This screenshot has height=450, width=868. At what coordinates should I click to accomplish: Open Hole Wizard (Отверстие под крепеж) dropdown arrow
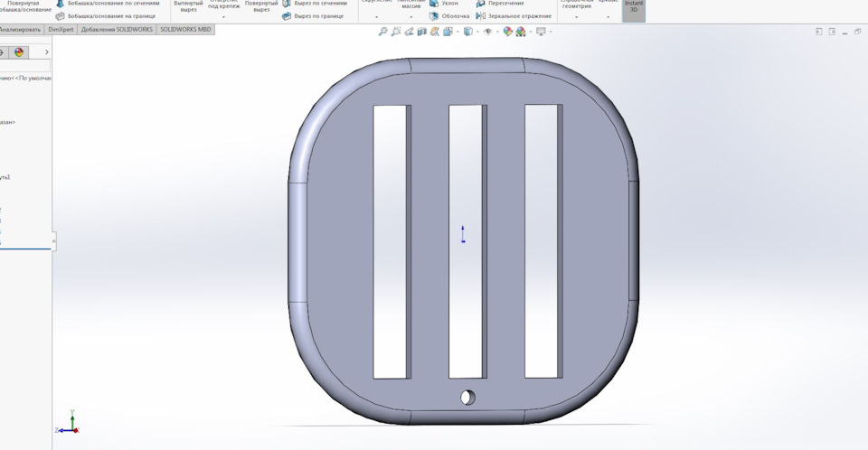(223, 17)
